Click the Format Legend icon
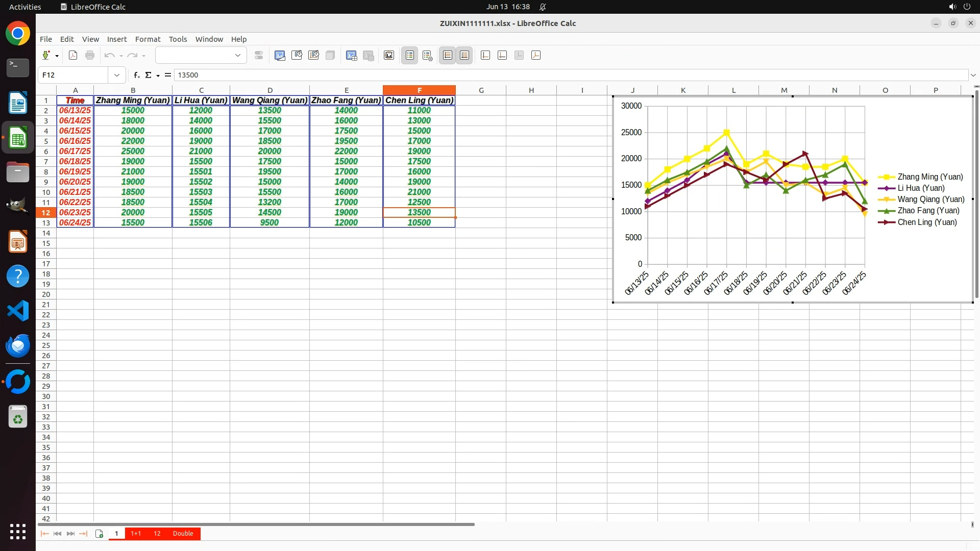Viewport: 980px width, 551px height. (x=428, y=55)
